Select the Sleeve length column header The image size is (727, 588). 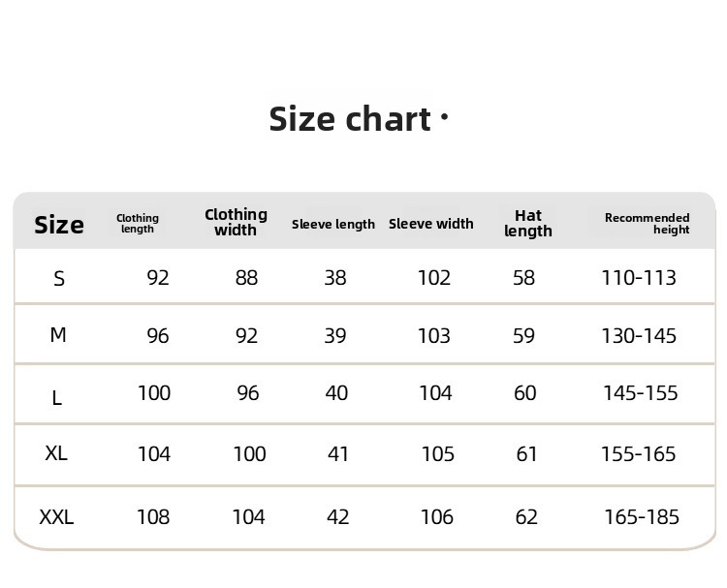point(333,224)
